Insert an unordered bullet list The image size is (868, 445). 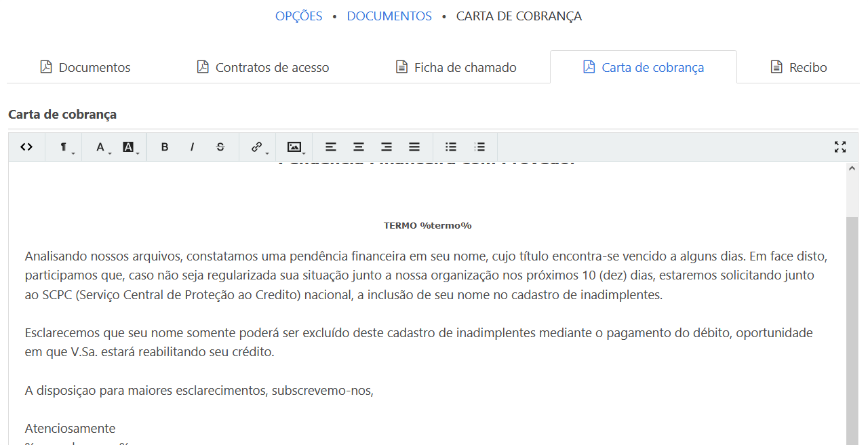[x=451, y=147]
